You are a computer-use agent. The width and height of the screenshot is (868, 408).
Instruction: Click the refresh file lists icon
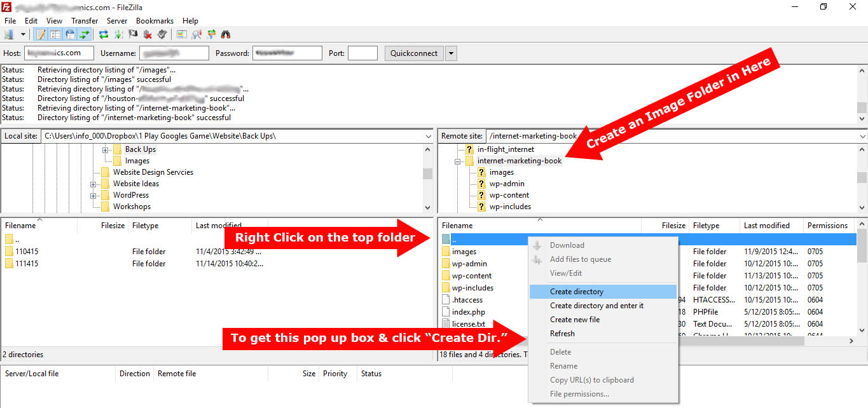click(x=104, y=34)
